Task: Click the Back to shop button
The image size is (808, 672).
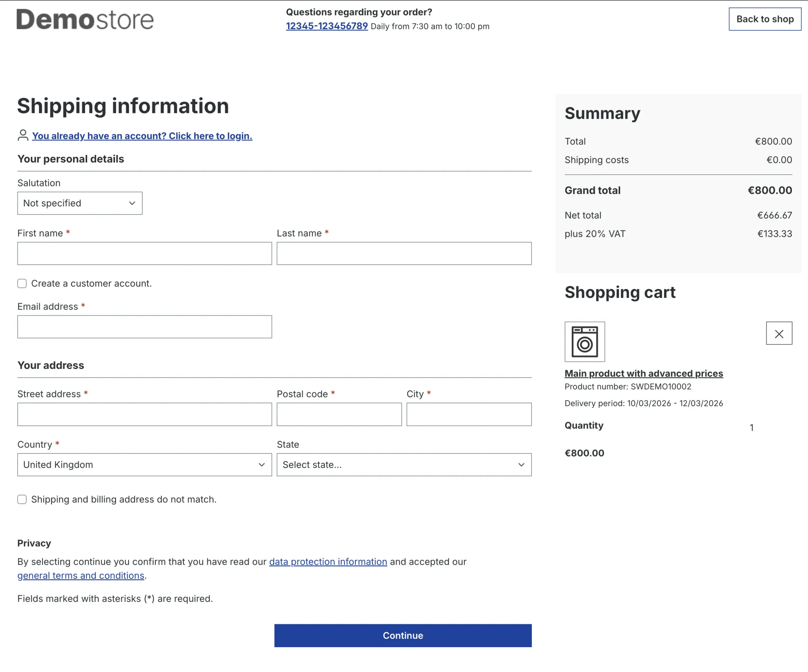Action: click(765, 19)
